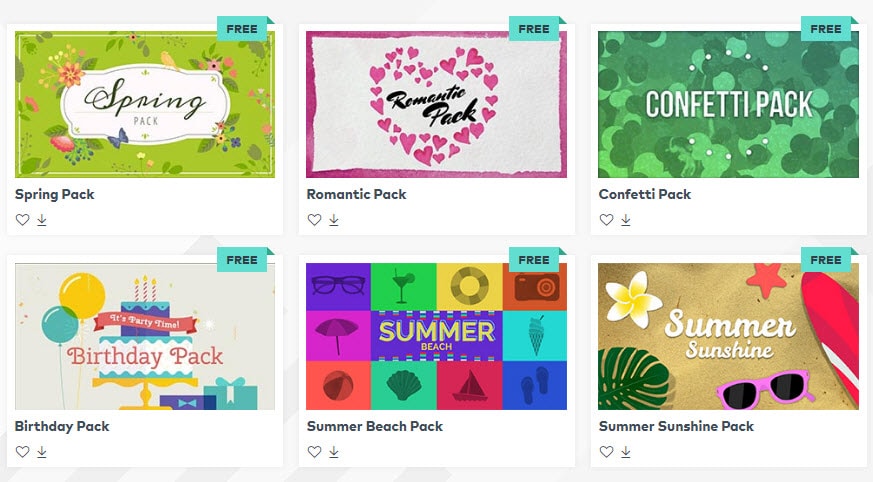Select the FREE badge on Confetti Pack
873x482 pixels.
point(826,29)
